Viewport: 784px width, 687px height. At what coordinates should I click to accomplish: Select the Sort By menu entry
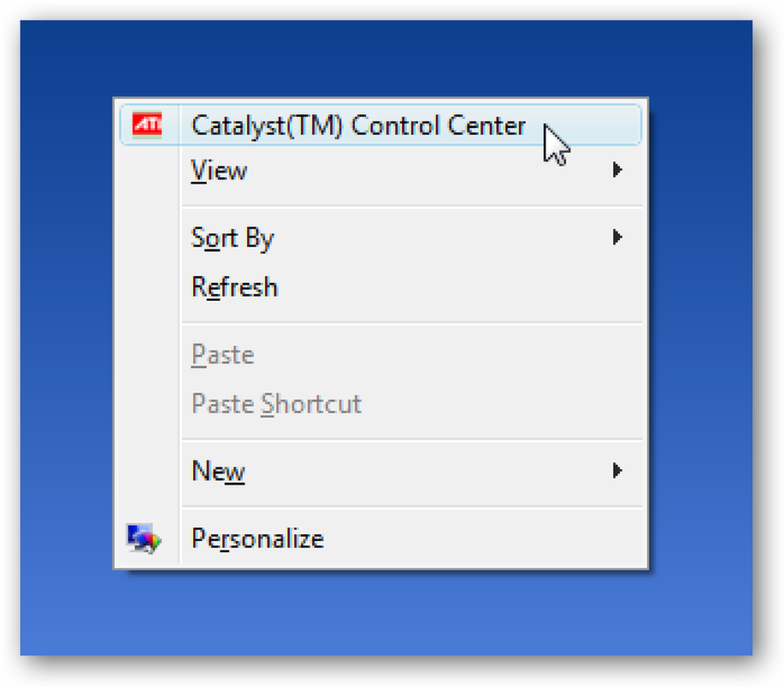point(380,238)
